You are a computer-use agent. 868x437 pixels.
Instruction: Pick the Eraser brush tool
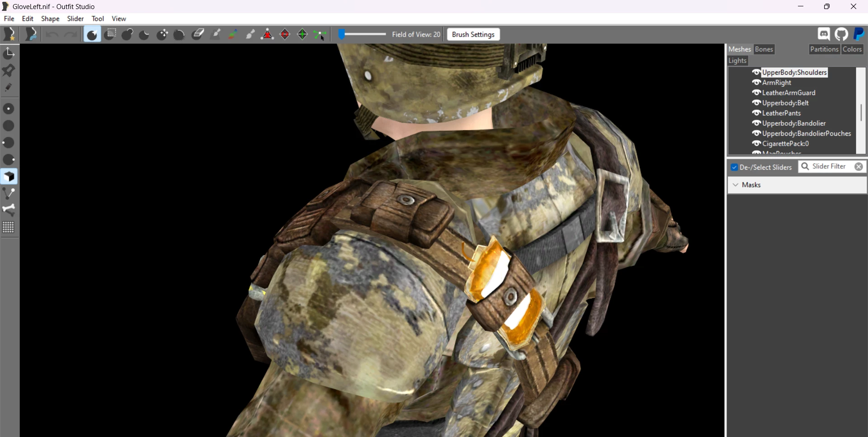pyautogui.click(x=198, y=34)
